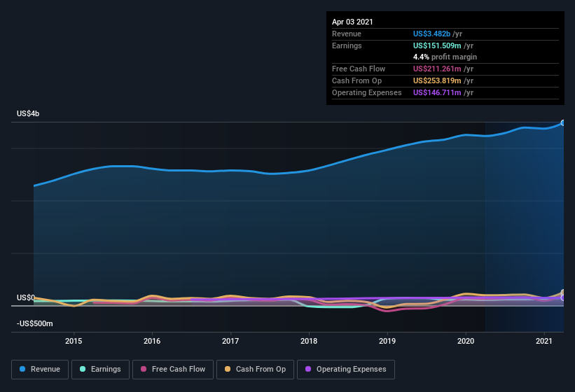The image size is (575, 392).
Task: Click the US$151.509m earnings value
Action: [437, 45]
